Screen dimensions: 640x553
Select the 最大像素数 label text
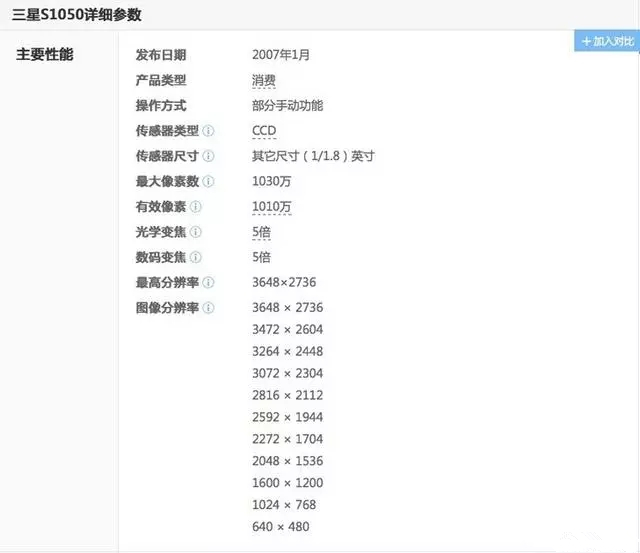coord(167,182)
